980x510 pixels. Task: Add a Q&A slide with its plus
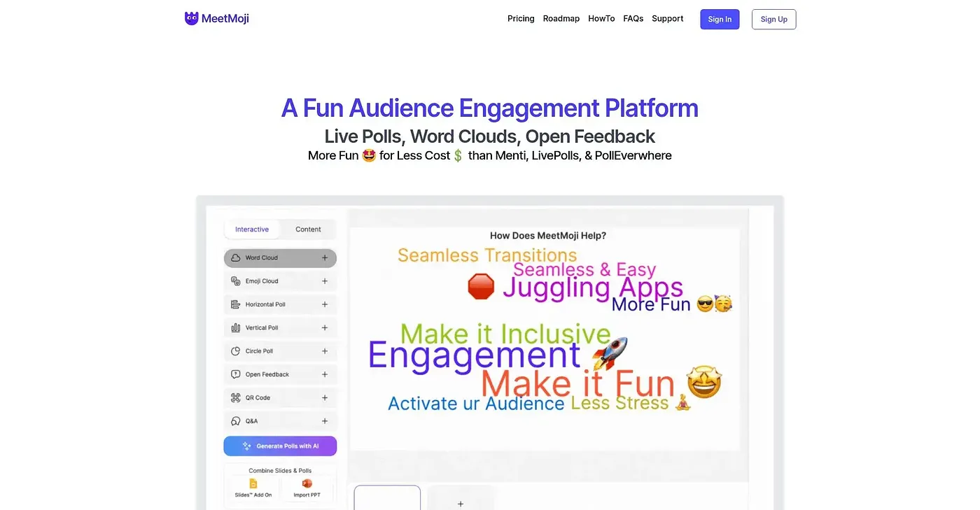[325, 421]
